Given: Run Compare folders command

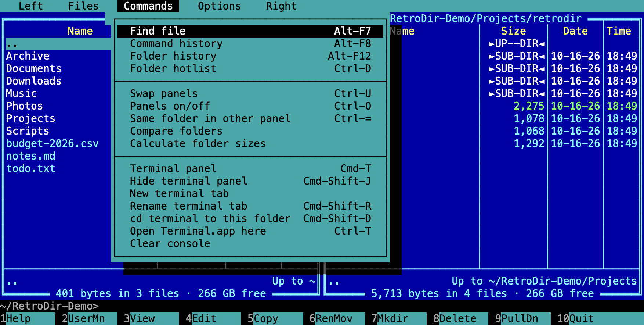Looking at the screenshot, I should (250, 131).
